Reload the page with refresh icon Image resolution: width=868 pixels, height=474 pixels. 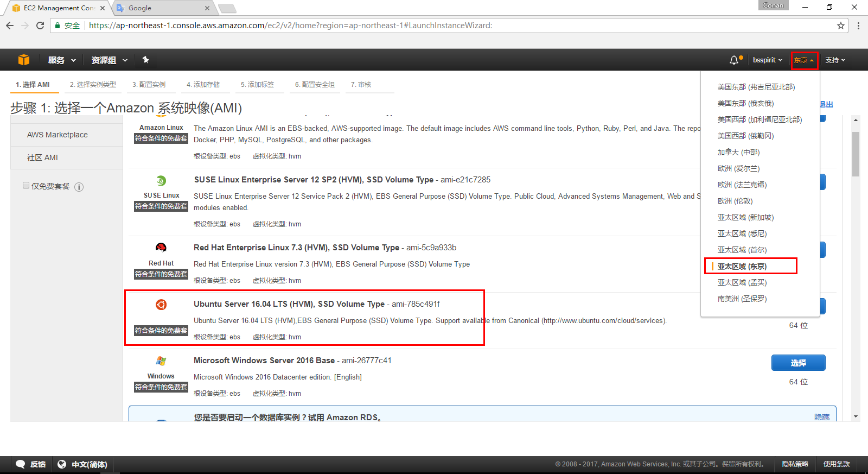pyautogui.click(x=40, y=26)
